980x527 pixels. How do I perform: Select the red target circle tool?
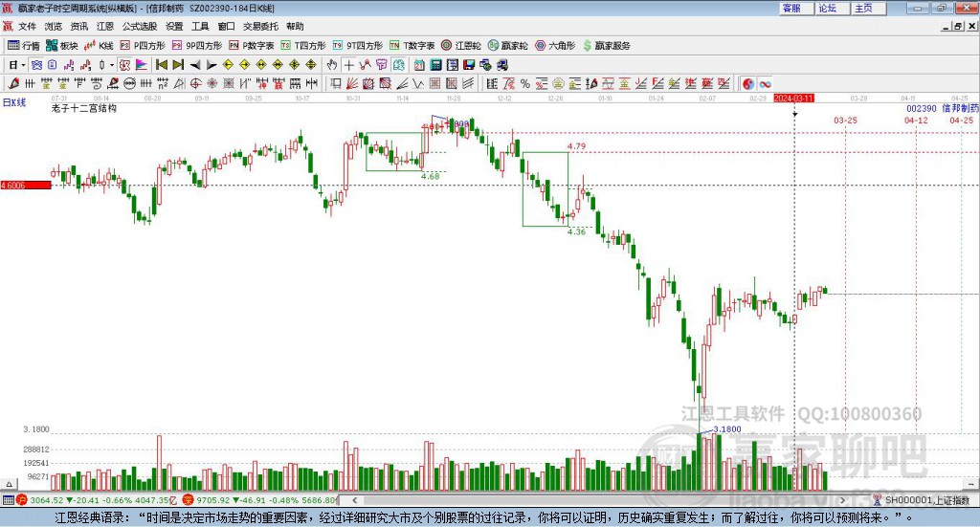(x=195, y=83)
